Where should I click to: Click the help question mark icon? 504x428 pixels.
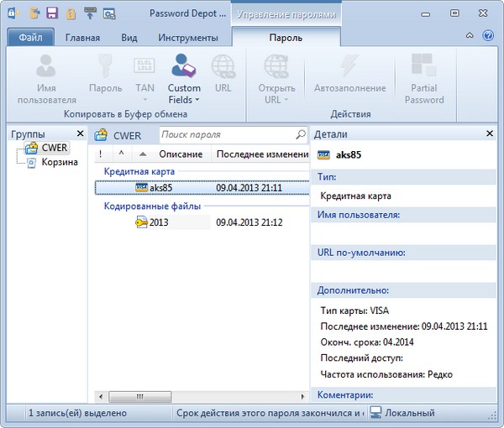pos(488,38)
